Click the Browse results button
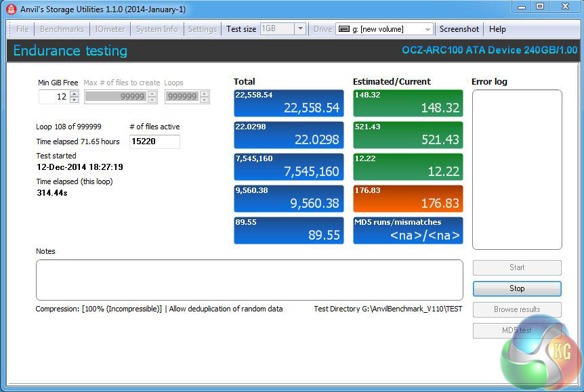Screen dimensions: 584x392 pyautogui.click(x=517, y=309)
